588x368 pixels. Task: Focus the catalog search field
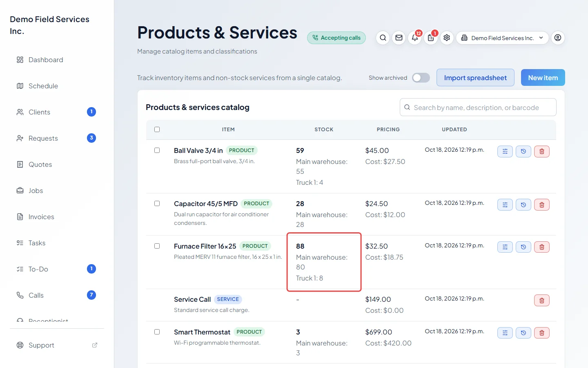coord(478,108)
